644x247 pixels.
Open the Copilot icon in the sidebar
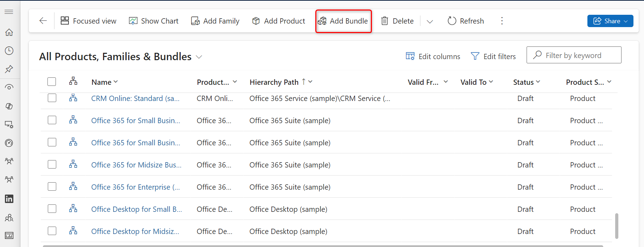9,106
